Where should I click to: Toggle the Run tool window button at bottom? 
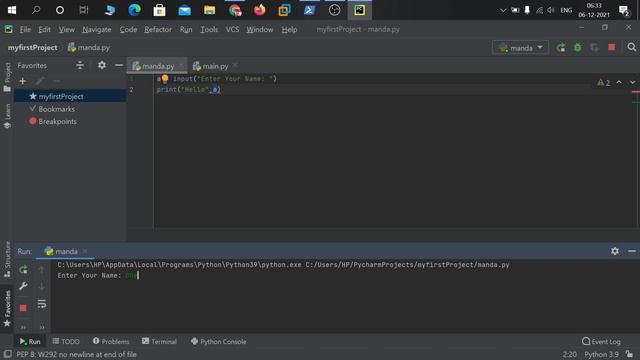click(30, 342)
